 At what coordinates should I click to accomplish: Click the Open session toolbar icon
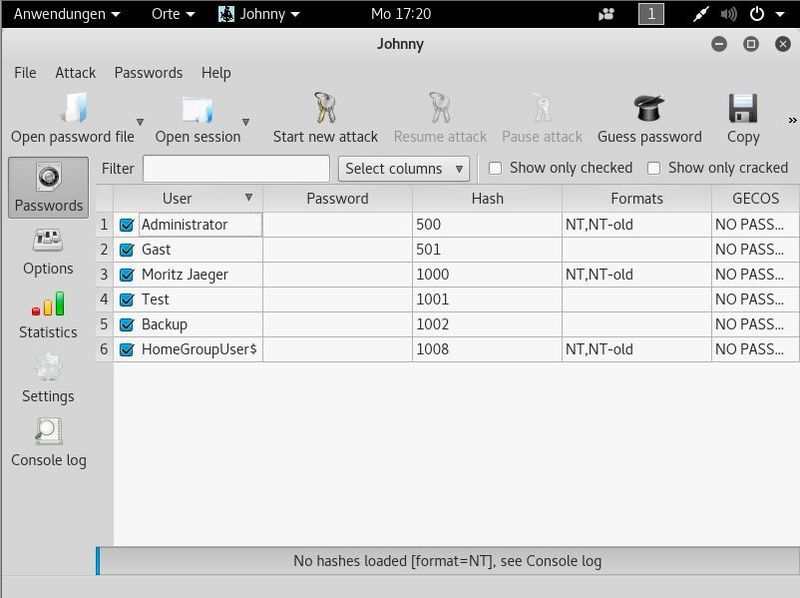197,109
